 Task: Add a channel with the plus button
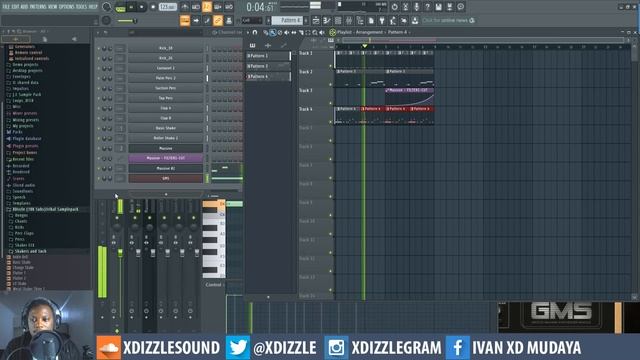[x=166, y=194]
